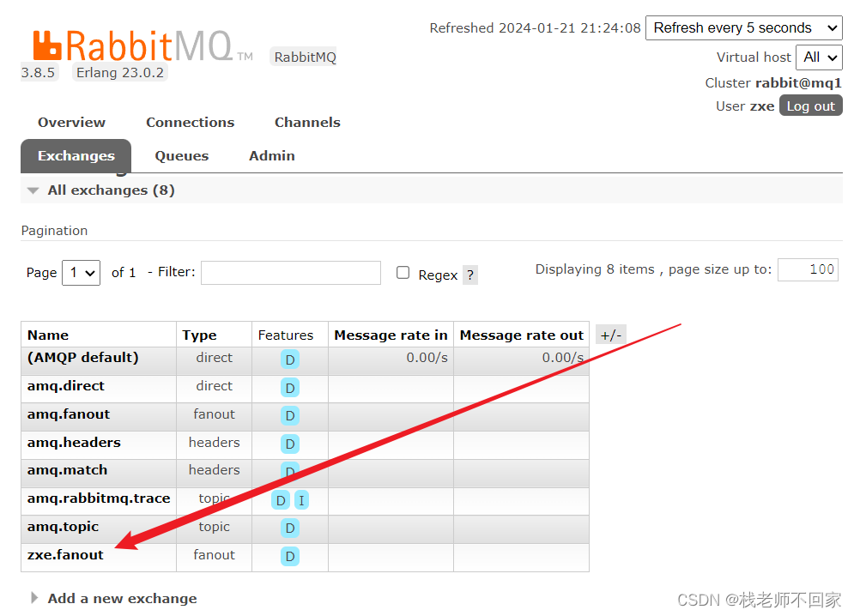Open the amq.rabbitmq.trace exchange
The height and width of the screenshot is (616, 854).
click(99, 498)
